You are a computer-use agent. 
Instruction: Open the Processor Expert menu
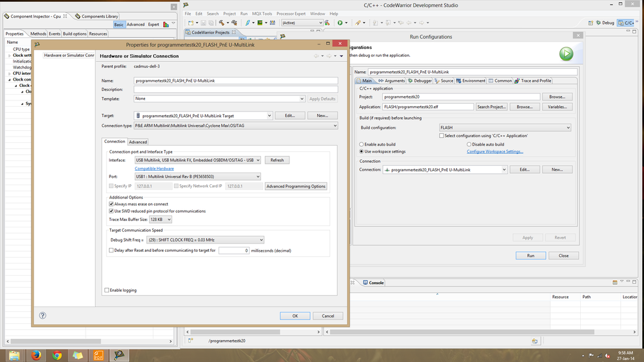291,14
